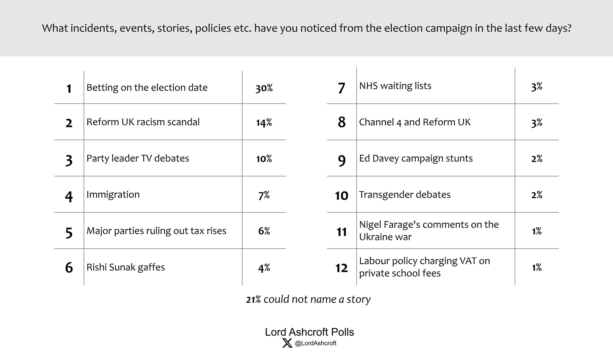Click 'Channel 4 and Reform UK' text

(x=415, y=122)
